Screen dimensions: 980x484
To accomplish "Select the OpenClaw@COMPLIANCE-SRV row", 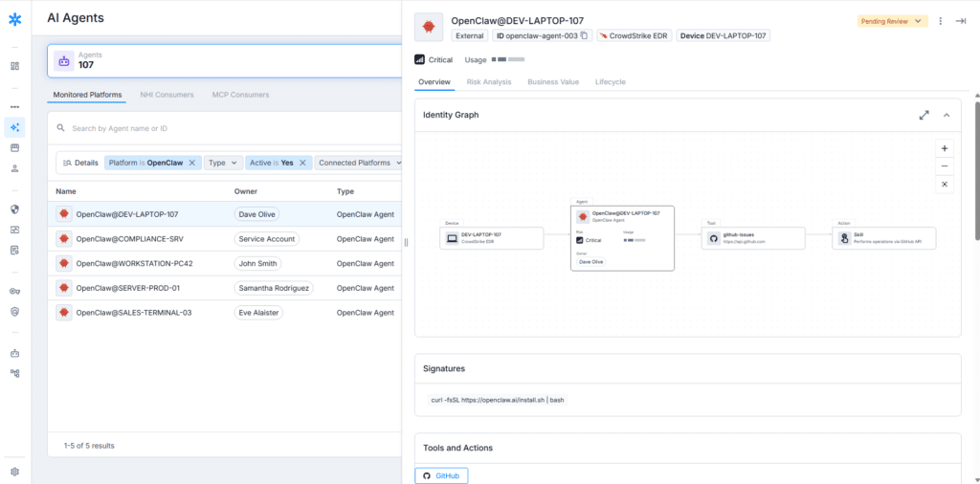I will [225, 238].
